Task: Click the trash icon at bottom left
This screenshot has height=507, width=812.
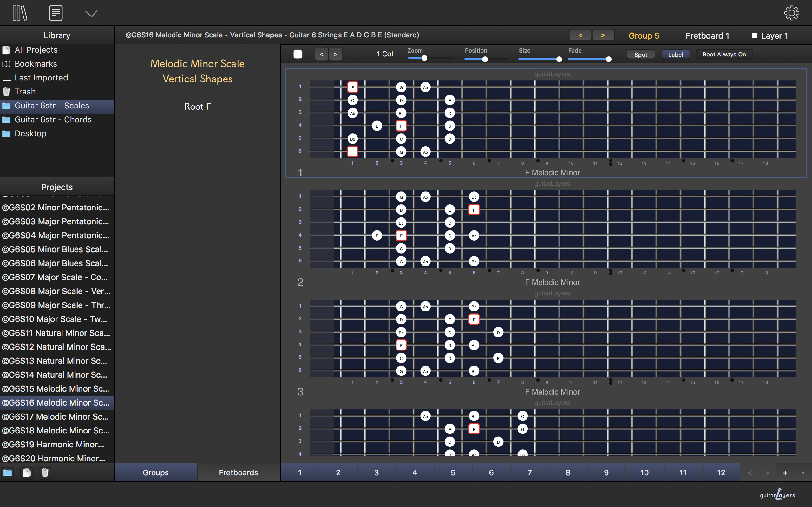Action: (45, 473)
